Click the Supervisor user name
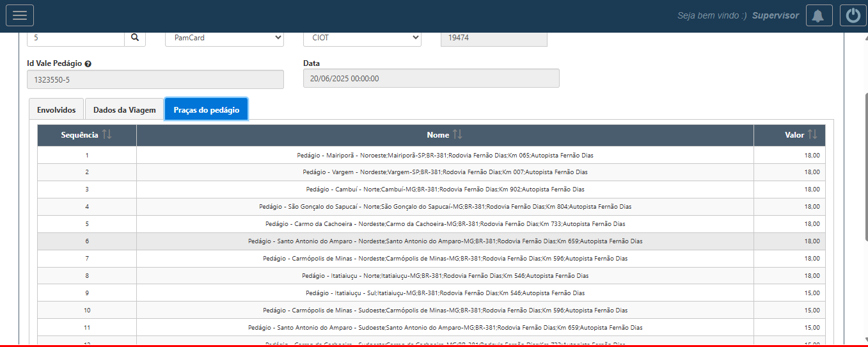Image resolution: width=868 pixels, height=347 pixels. (x=775, y=15)
